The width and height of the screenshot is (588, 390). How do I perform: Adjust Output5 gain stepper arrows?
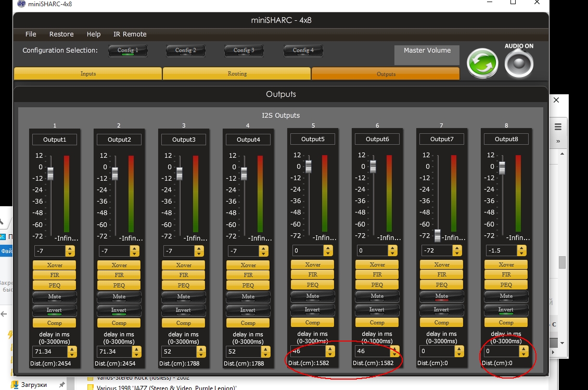(328, 250)
